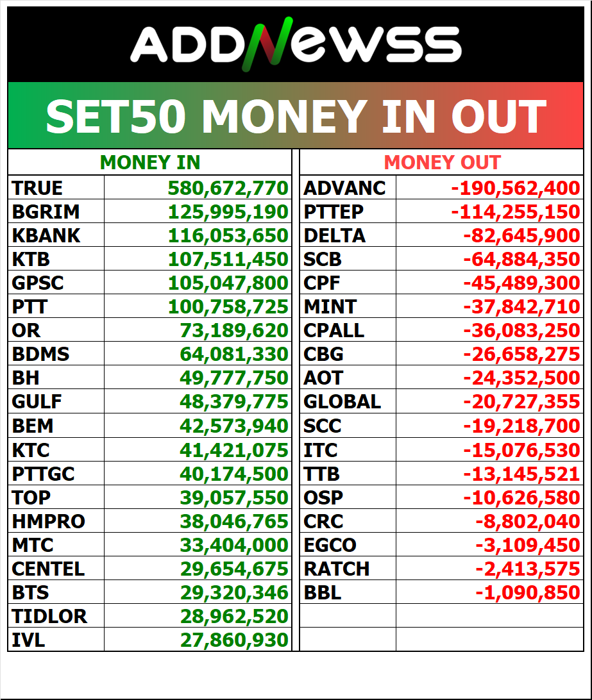Click the BBL stock symbol
Image resolution: width=592 pixels, height=700 pixels.
(x=323, y=592)
